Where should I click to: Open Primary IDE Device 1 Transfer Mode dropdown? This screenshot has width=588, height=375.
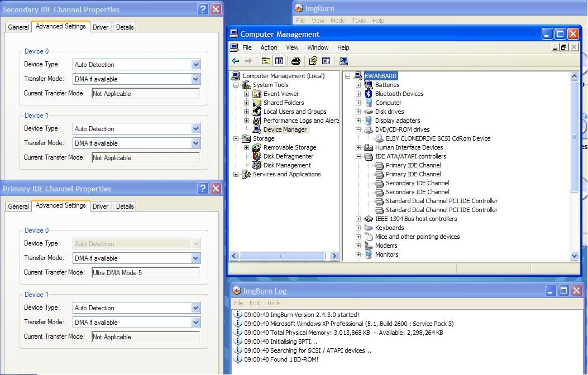(x=196, y=322)
